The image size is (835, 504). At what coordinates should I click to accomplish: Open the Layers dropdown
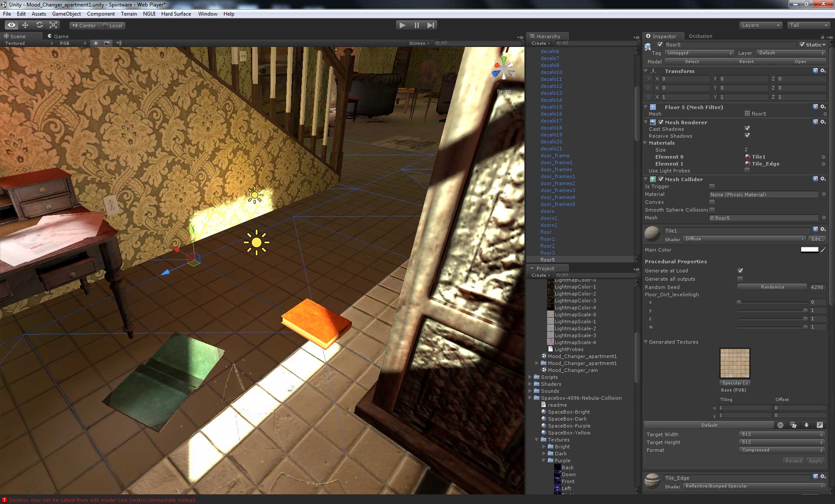point(760,25)
